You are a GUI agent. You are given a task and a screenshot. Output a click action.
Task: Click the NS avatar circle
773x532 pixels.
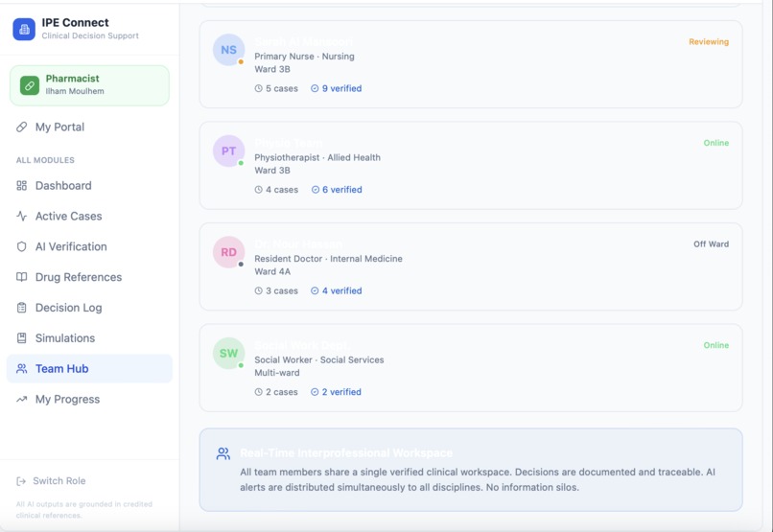(229, 50)
